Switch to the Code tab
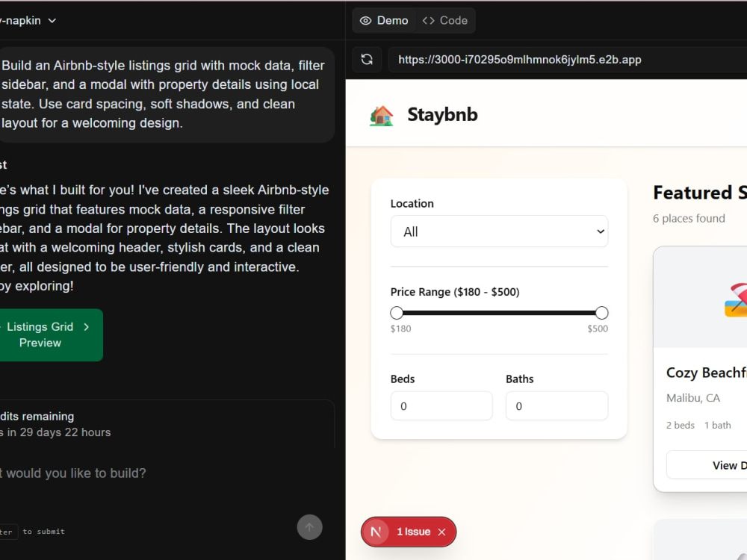Viewport: 747px width, 560px height. click(x=445, y=20)
